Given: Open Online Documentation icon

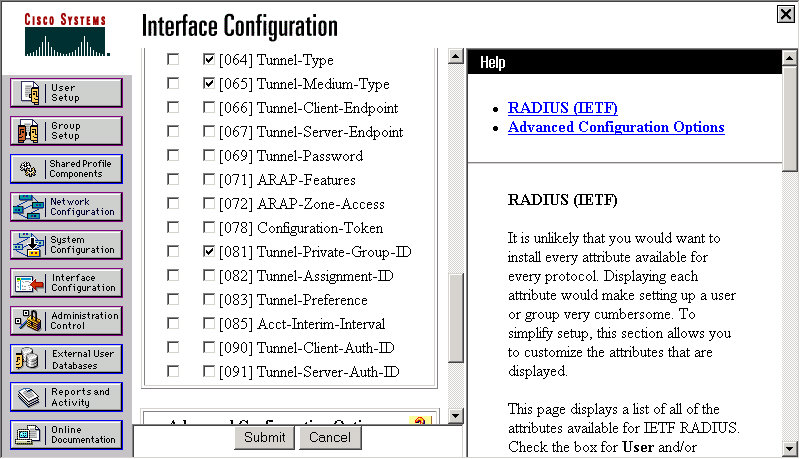Looking at the screenshot, I should point(28,435).
